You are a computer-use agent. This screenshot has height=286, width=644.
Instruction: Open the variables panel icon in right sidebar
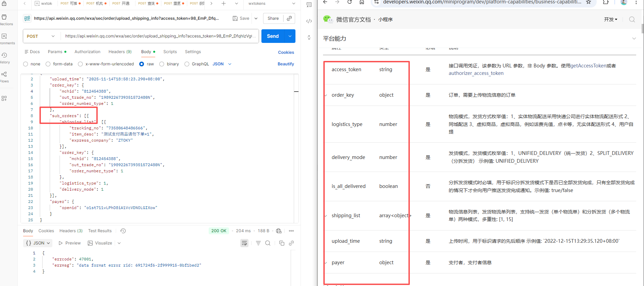click(x=309, y=5)
